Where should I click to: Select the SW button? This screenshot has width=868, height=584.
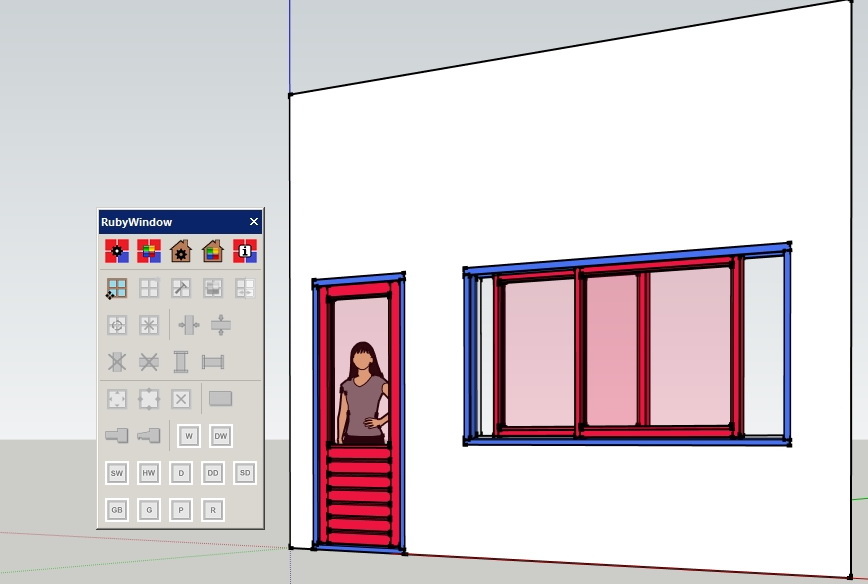coord(117,473)
